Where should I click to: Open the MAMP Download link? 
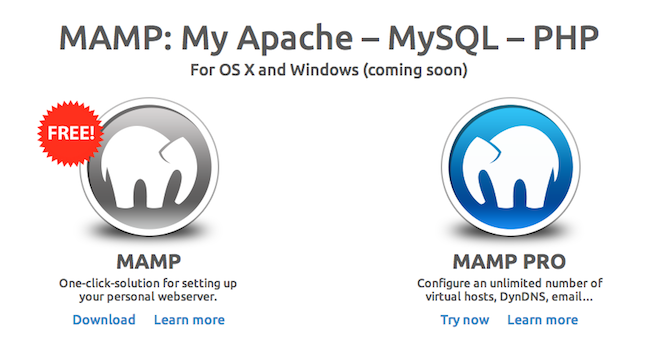pyautogui.click(x=104, y=320)
